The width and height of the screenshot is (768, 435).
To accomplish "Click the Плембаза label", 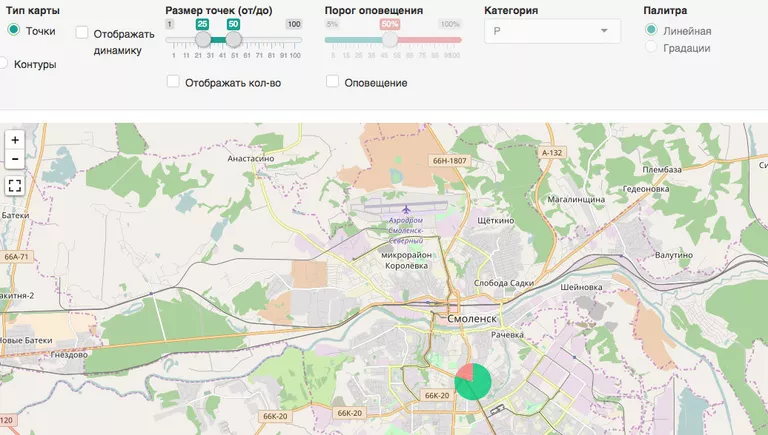I will coord(662,169).
